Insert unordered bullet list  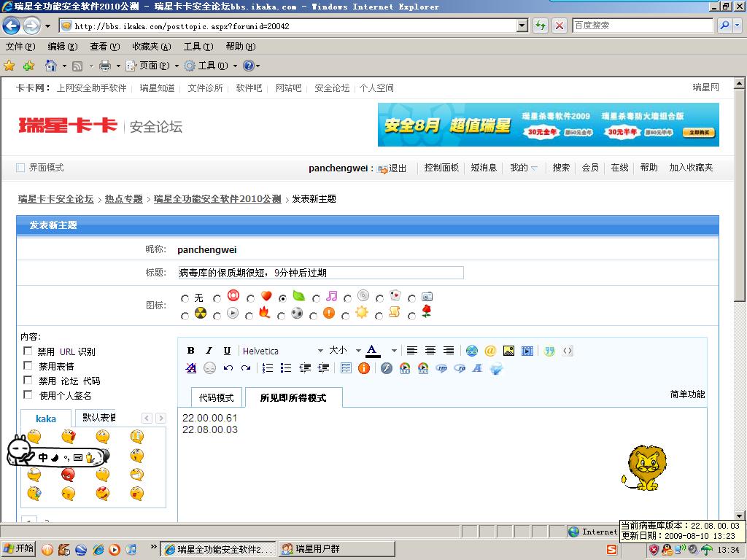pos(286,368)
